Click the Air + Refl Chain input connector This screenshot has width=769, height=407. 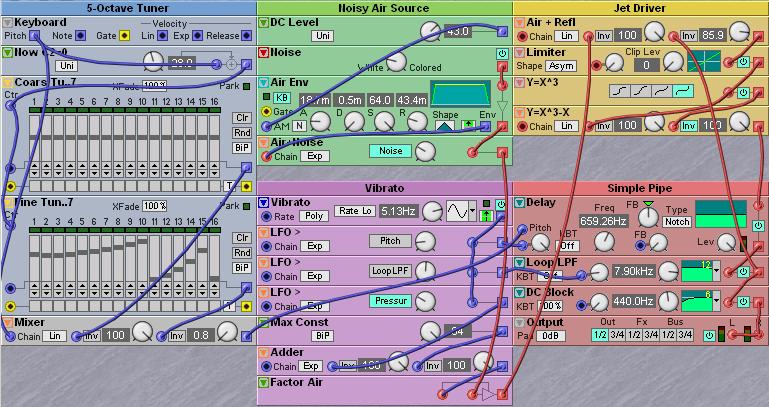[522, 36]
